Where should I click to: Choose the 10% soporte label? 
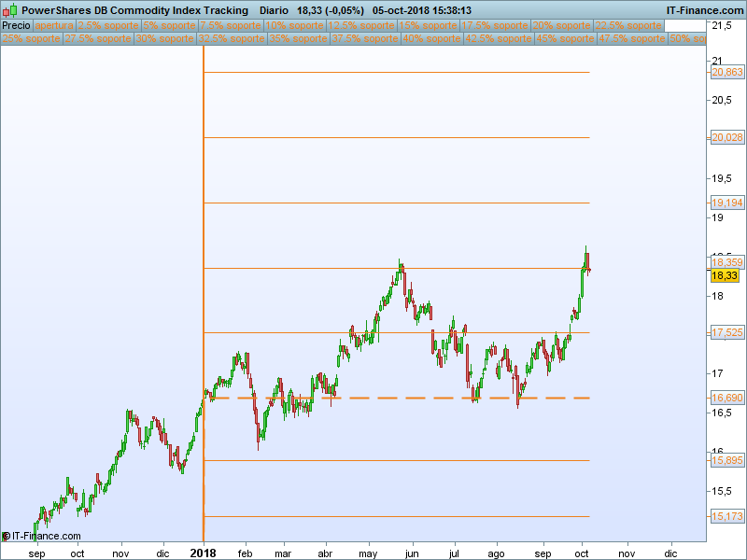click(x=294, y=26)
